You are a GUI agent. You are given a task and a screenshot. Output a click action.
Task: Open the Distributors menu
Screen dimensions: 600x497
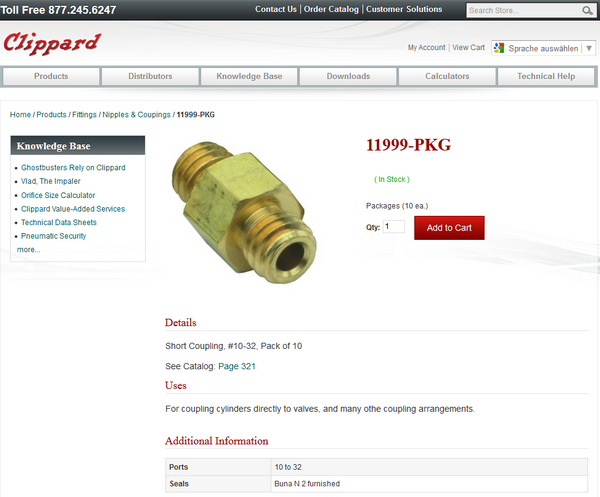[x=150, y=76]
